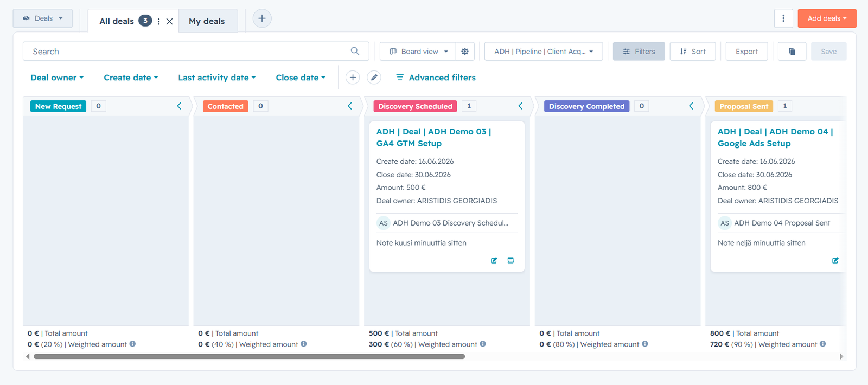The width and height of the screenshot is (868, 385).
Task: Open the Deal owner filter dropdown
Action: [57, 78]
